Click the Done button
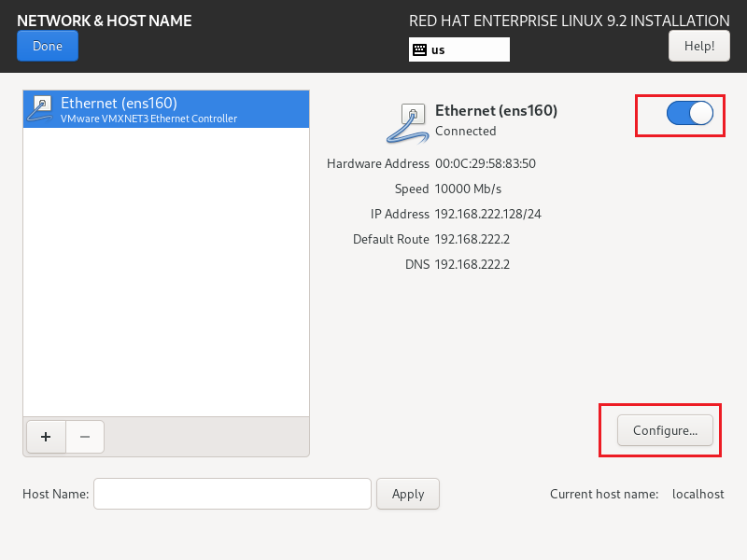 coord(48,46)
